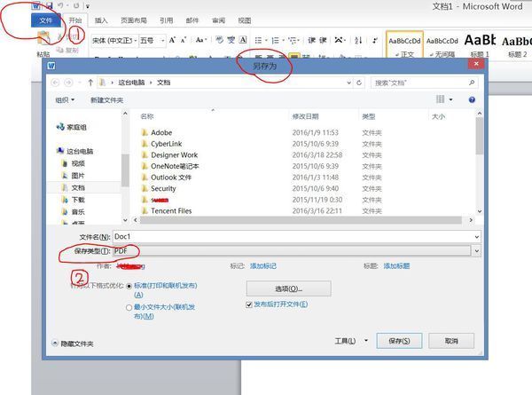Click the Undo arrow in Word's title bar

point(61,5)
